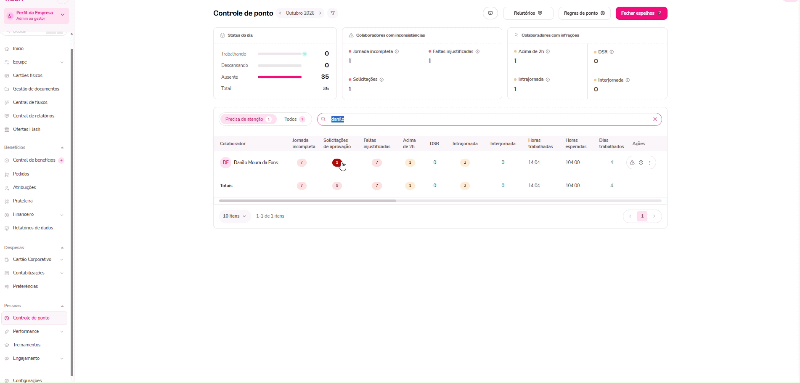Collapse the Despesas sidebar section
800x383 pixels.
[62, 247]
